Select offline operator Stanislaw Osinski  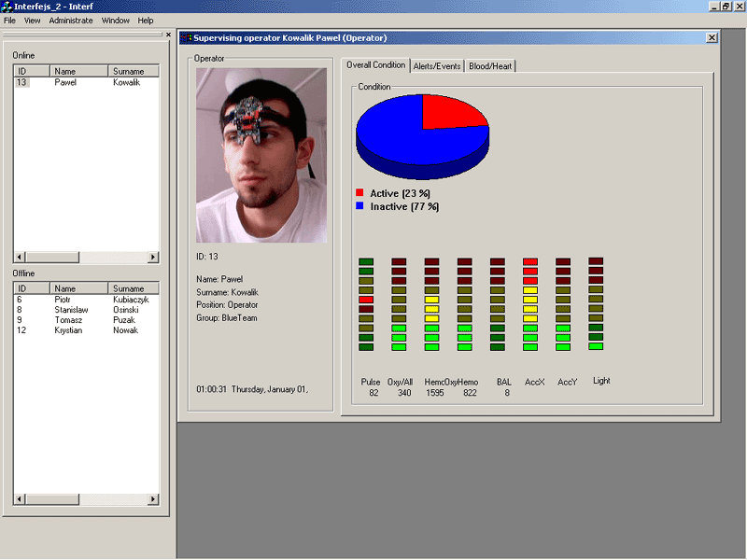86,310
